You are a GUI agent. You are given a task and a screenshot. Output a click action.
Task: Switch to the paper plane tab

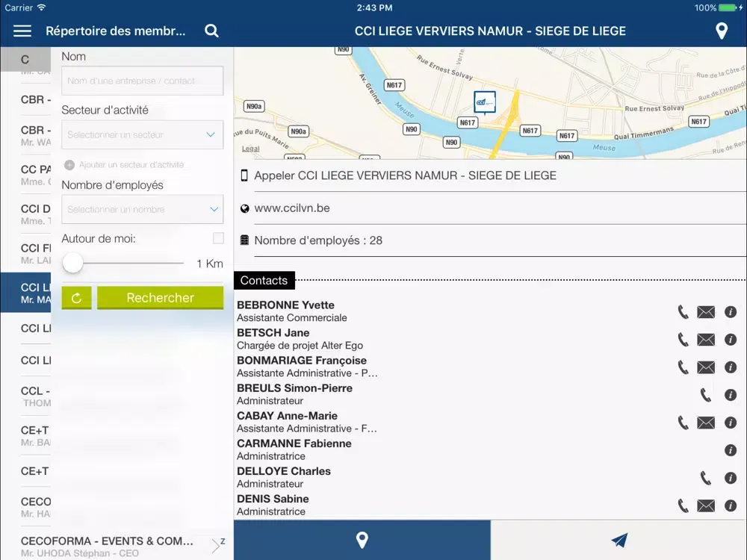[x=619, y=540]
